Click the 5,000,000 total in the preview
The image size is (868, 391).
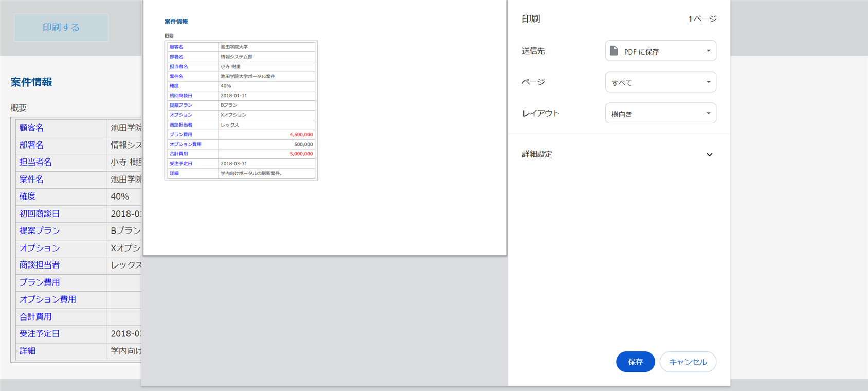[301, 154]
